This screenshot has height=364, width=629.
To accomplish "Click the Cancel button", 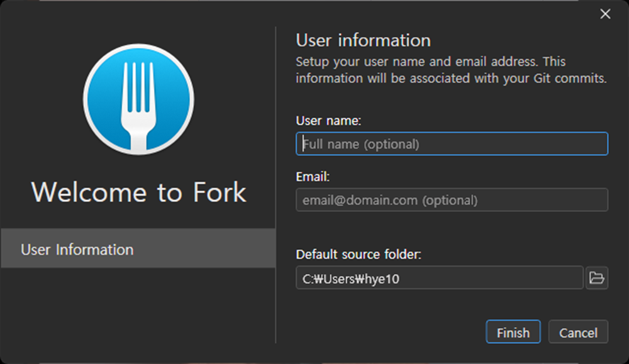I will click(x=578, y=332).
